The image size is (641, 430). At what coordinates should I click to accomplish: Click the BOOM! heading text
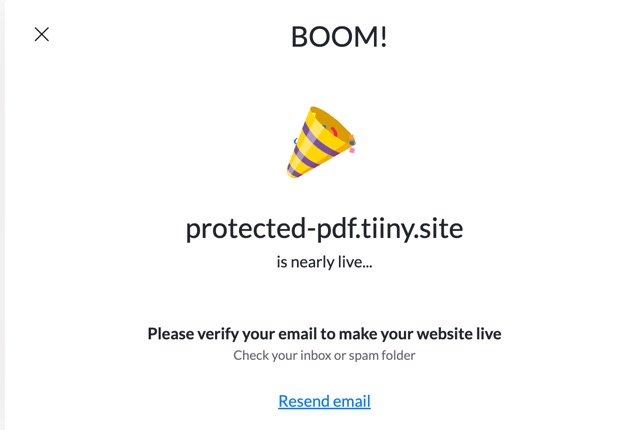coord(339,37)
